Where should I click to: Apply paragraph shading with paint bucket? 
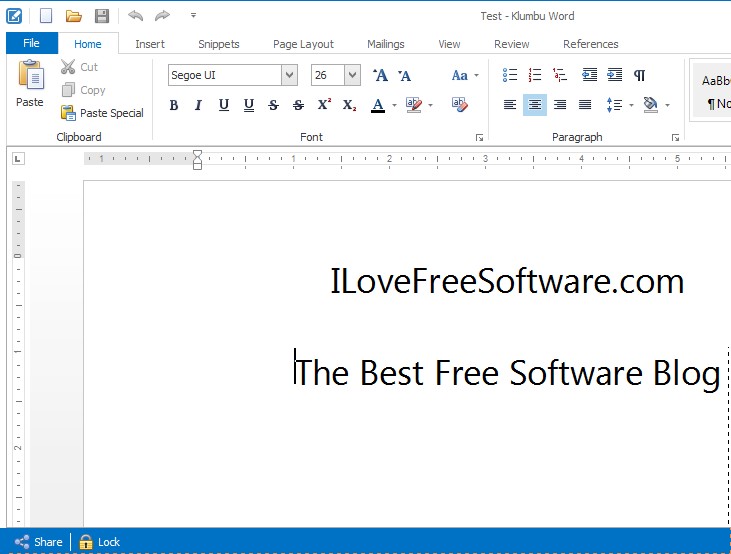pos(650,104)
